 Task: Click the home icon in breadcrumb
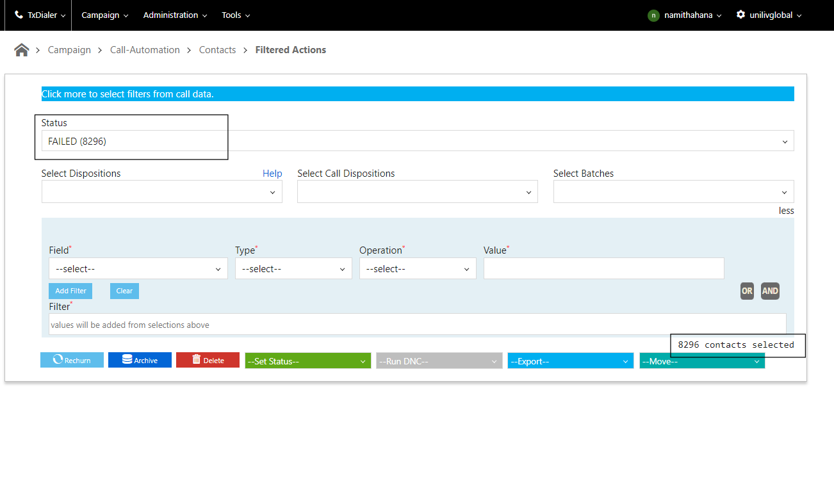pos(22,50)
